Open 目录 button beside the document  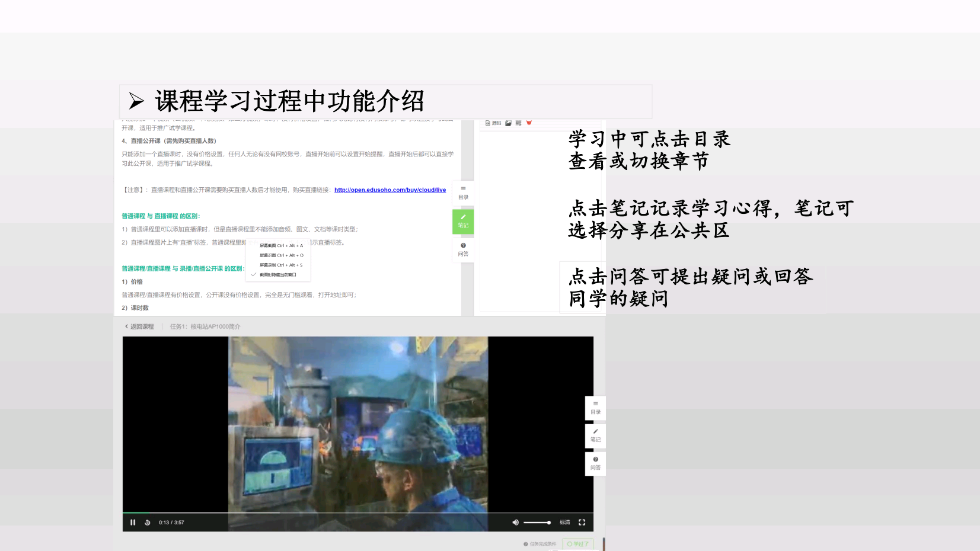pyautogui.click(x=463, y=193)
